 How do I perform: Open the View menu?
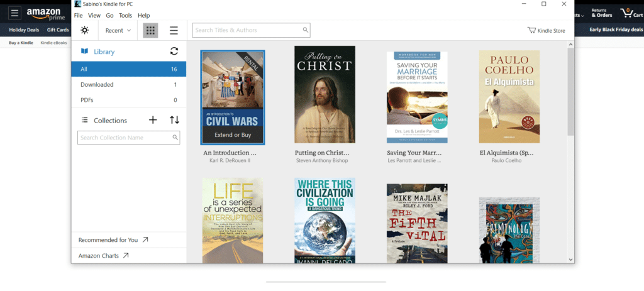click(x=94, y=16)
